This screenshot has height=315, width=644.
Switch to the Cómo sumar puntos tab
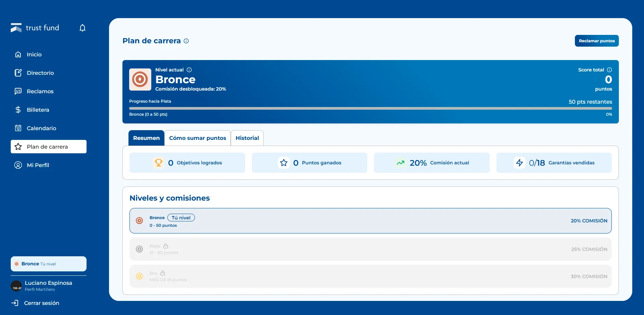tap(198, 138)
